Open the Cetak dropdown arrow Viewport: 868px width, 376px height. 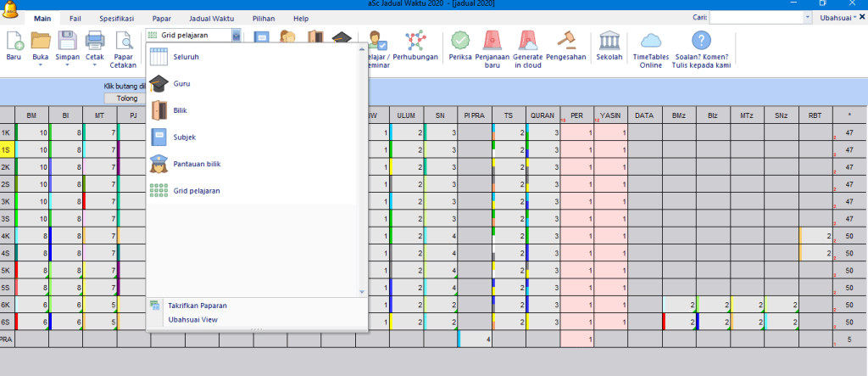(x=95, y=65)
